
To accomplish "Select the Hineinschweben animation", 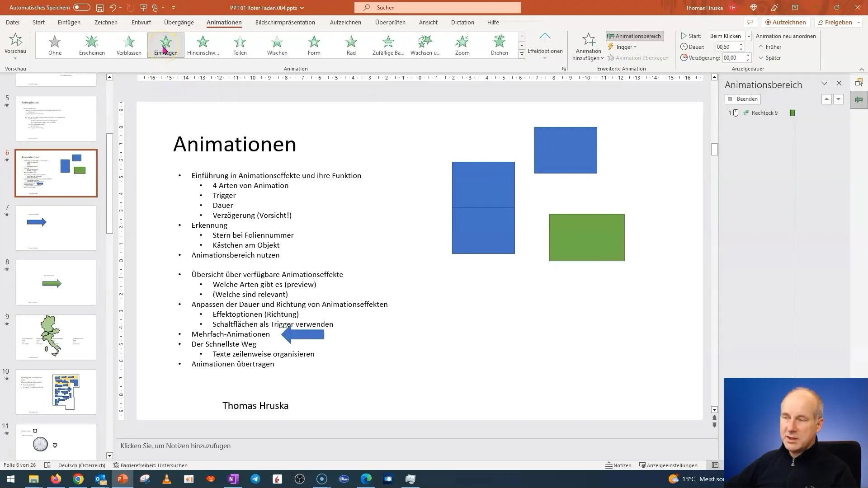I will 203,45.
